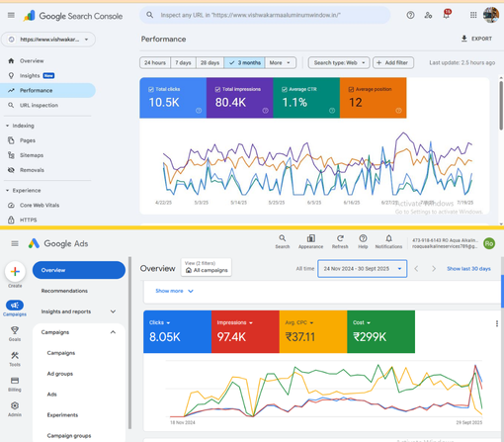The width and height of the screenshot is (504, 442).
Task: Open Tools wrench icon
Action: (x=15, y=356)
